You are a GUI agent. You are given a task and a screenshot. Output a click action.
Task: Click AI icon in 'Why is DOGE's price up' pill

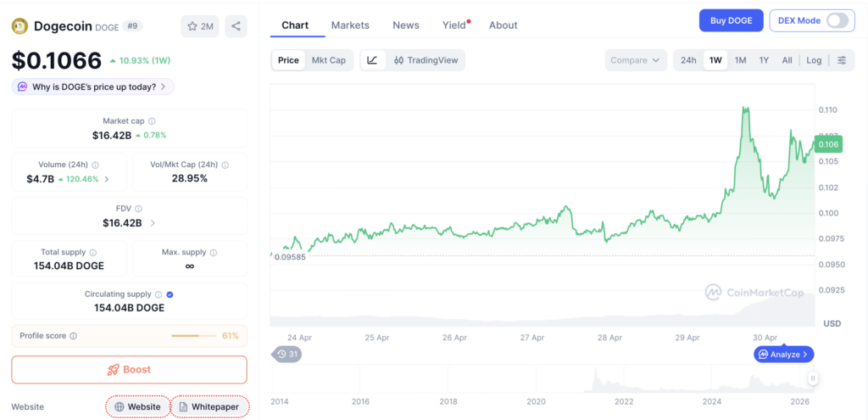[x=23, y=87]
